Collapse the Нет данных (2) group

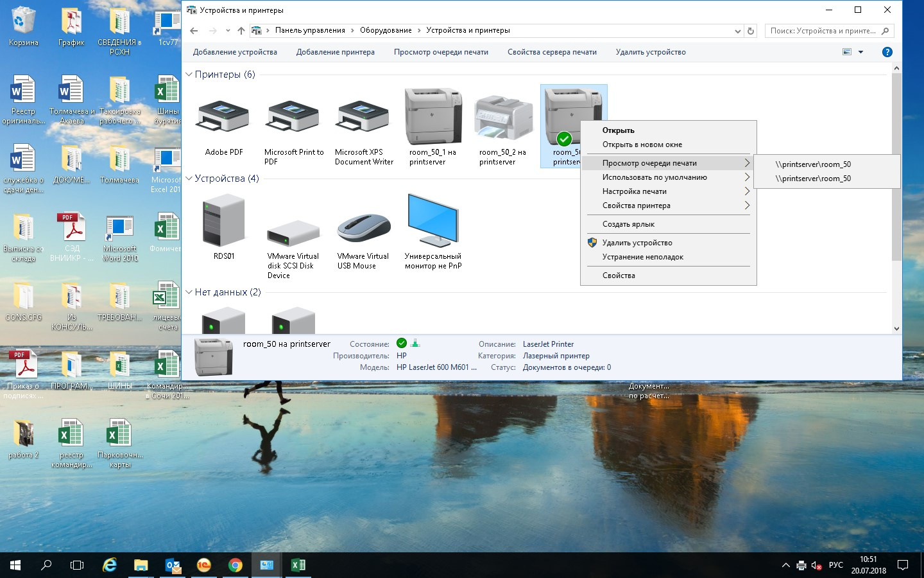(x=189, y=292)
